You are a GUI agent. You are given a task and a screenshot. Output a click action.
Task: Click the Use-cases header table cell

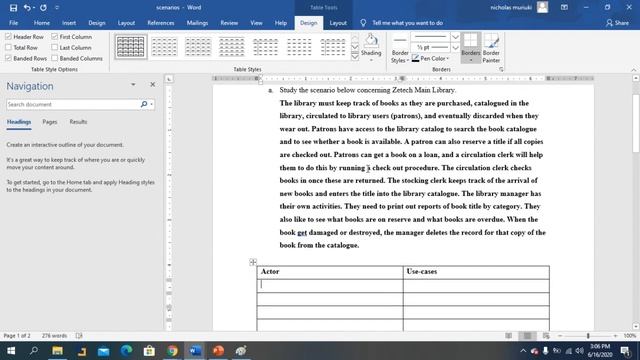pos(476,272)
